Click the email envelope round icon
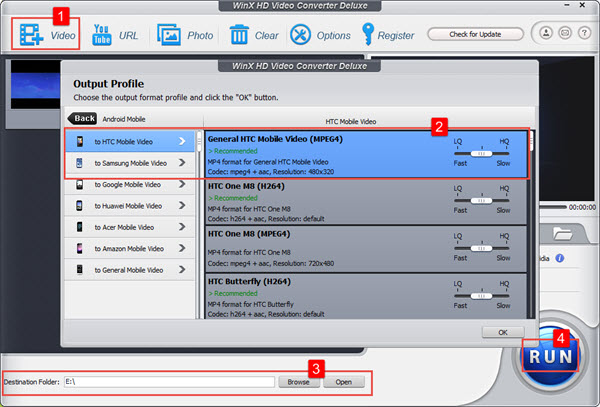This screenshot has width=600, height=407. (x=565, y=33)
